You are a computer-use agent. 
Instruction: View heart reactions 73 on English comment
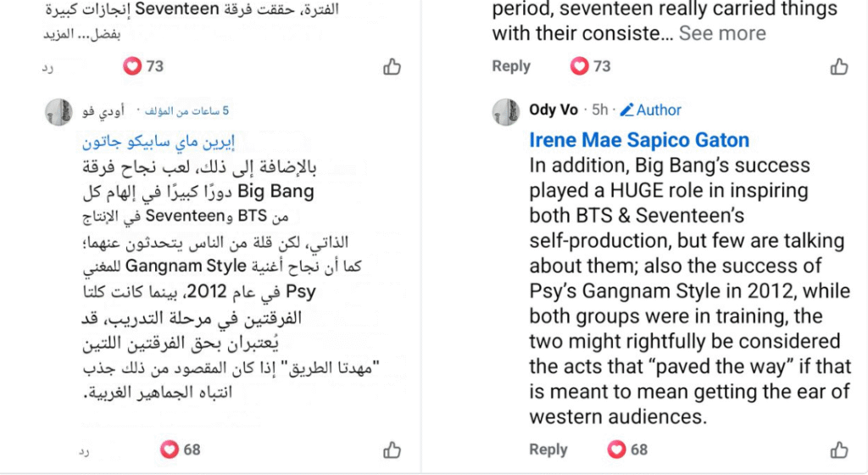coord(590,66)
